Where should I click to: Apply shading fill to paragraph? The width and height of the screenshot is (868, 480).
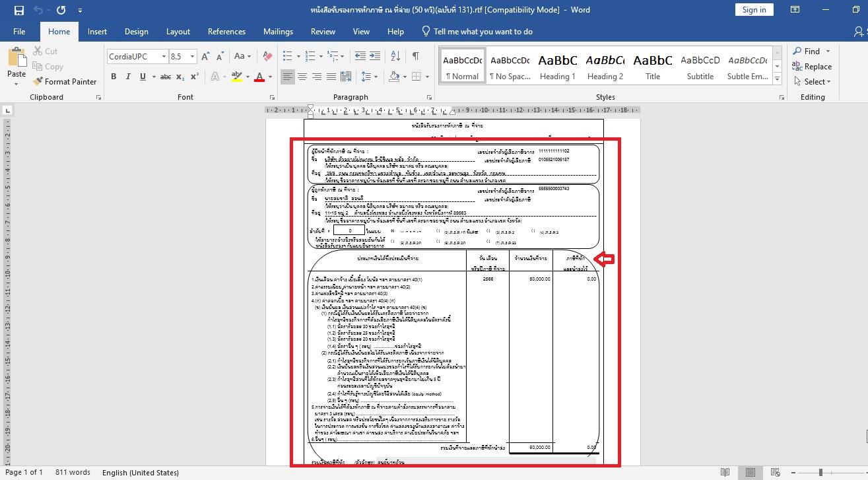(x=394, y=77)
